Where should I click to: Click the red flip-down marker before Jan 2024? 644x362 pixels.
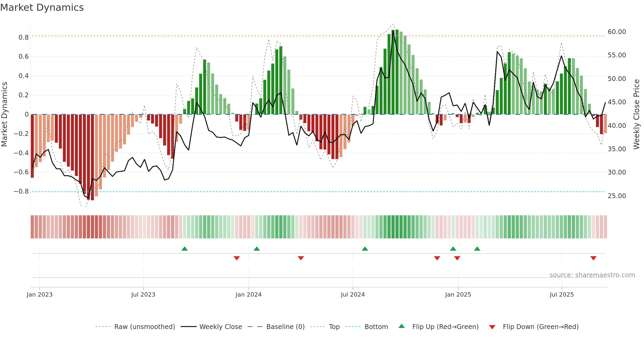[x=237, y=258]
